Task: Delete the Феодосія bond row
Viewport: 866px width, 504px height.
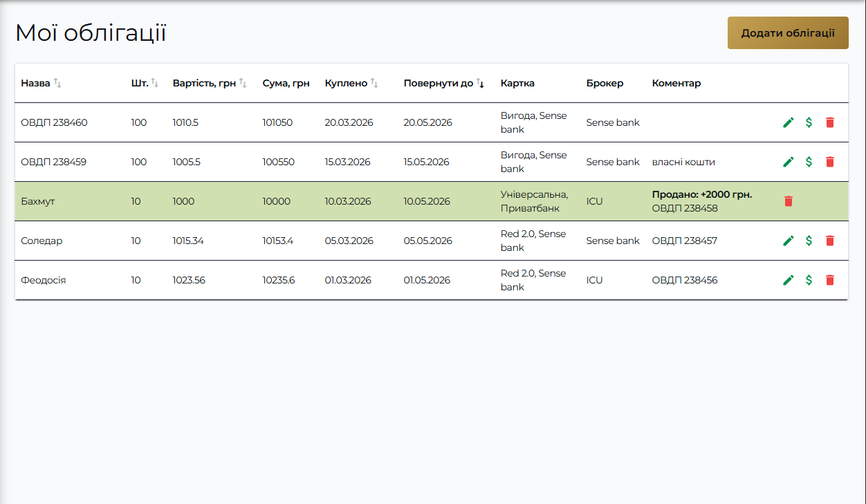Action: click(830, 280)
